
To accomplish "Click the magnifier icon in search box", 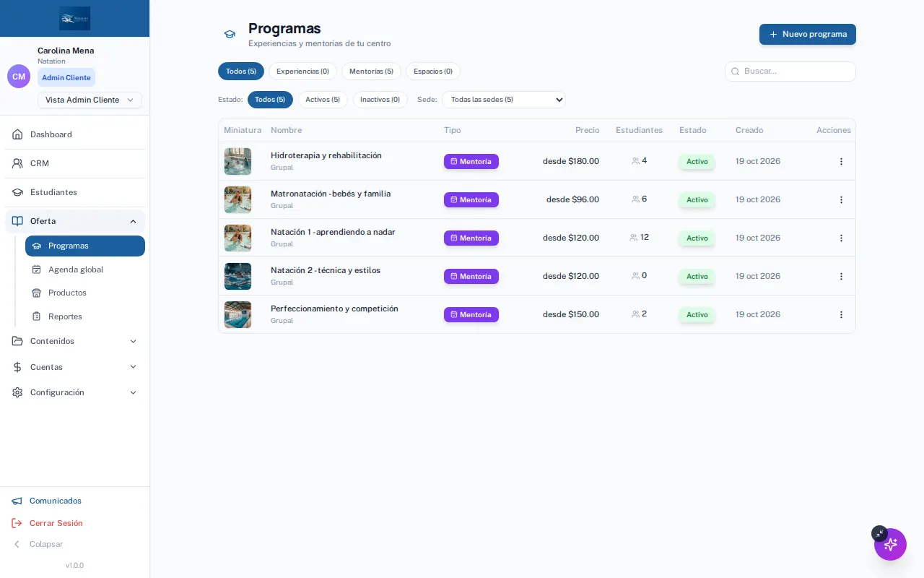I will click(736, 72).
